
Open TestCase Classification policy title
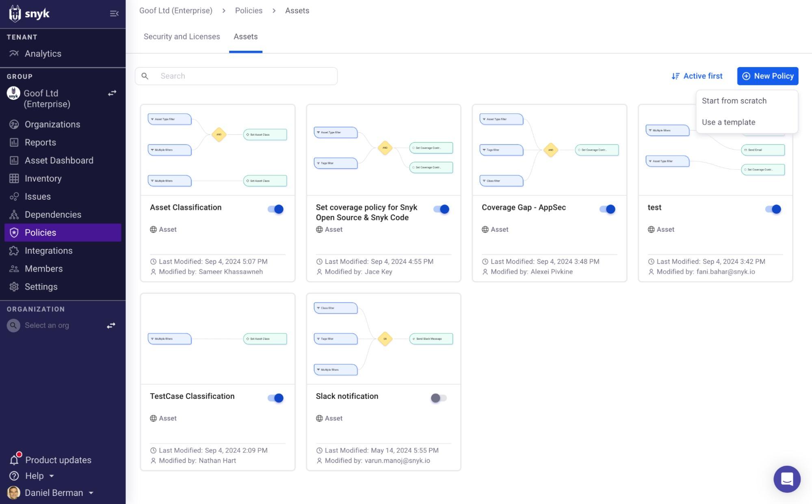click(x=192, y=396)
